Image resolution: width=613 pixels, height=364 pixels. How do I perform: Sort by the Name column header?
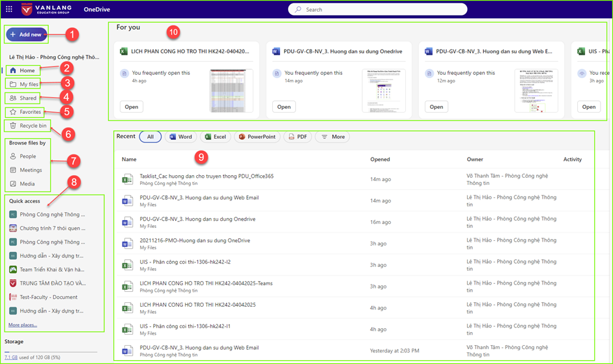[x=129, y=159]
